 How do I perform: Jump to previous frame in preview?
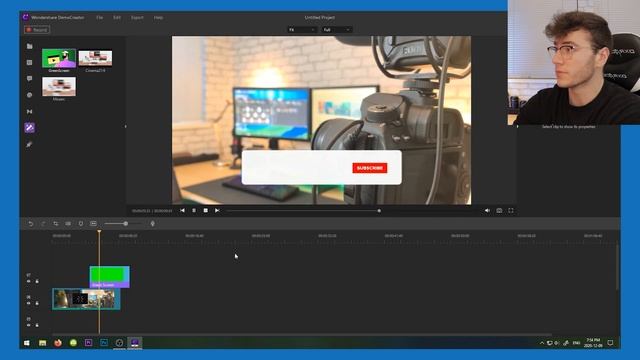182,211
